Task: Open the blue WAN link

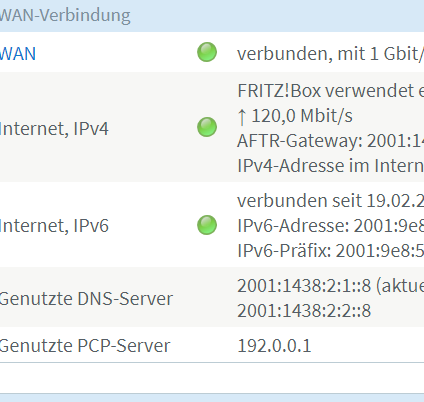Action: pos(18,54)
